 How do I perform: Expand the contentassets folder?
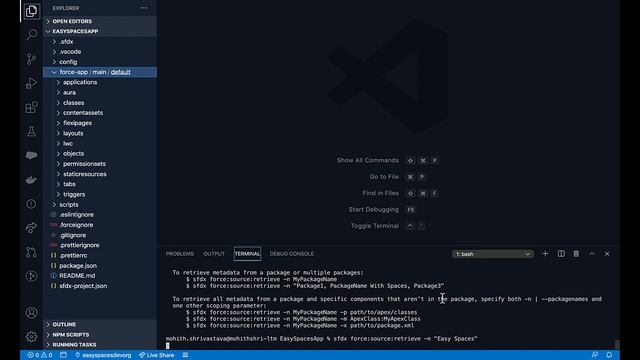[x=100, y=113]
